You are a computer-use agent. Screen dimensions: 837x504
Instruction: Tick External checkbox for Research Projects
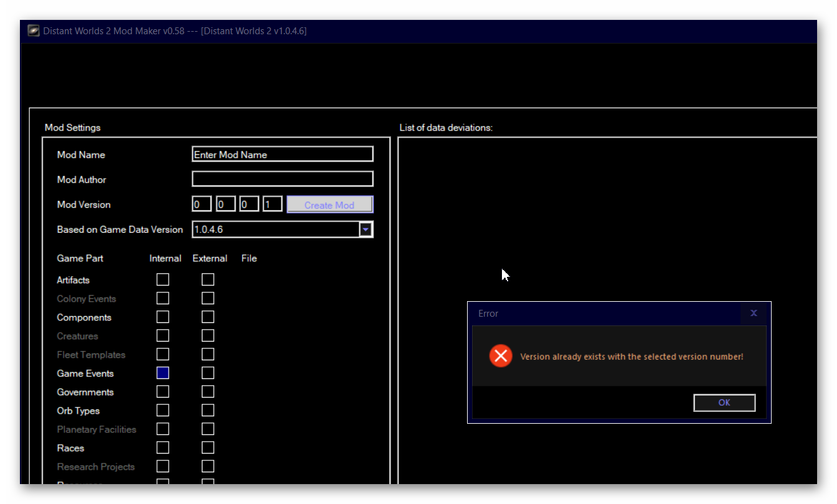click(208, 466)
